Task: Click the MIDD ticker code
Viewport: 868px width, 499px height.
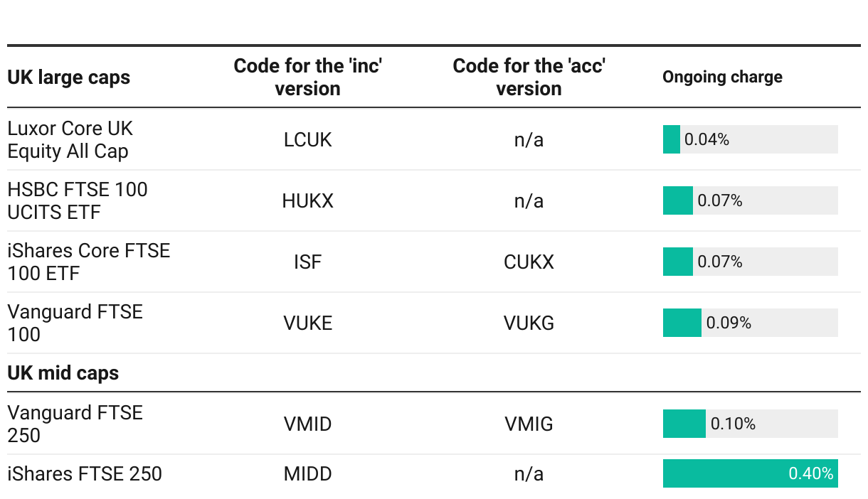Action: 307,473
